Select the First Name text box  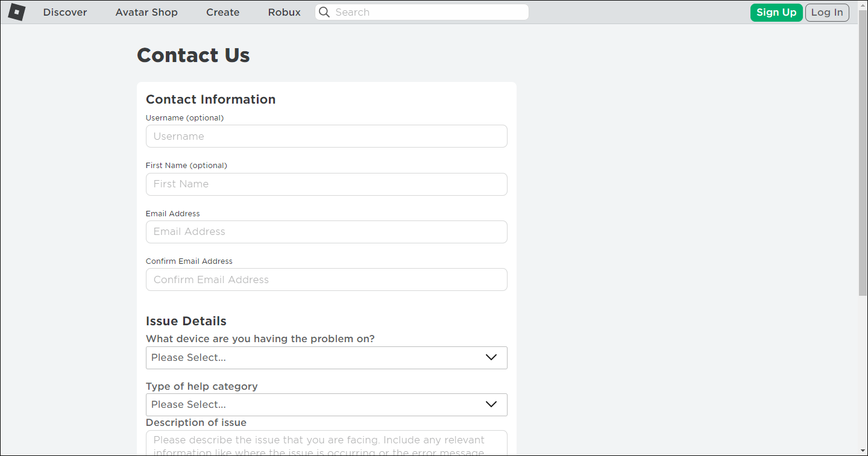tap(326, 184)
